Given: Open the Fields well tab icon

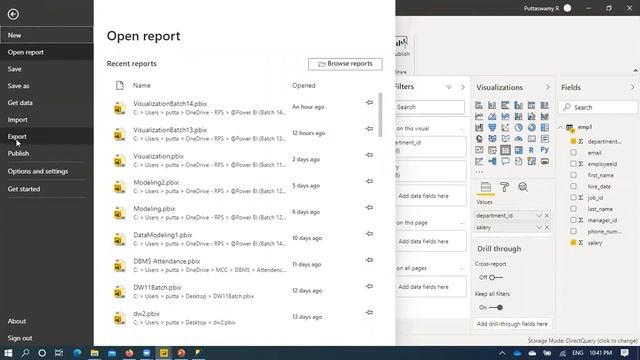Looking at the screenshot, I should [485, 187].
